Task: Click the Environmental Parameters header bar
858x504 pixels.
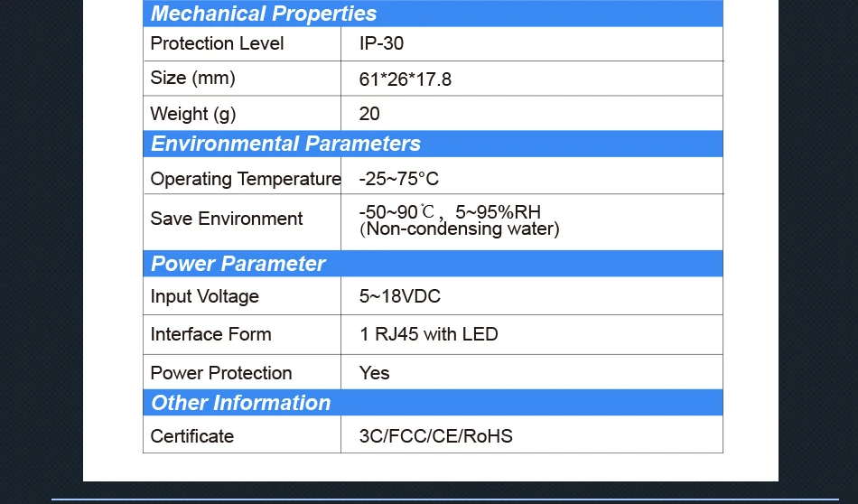Action: [x=433, y=144]
